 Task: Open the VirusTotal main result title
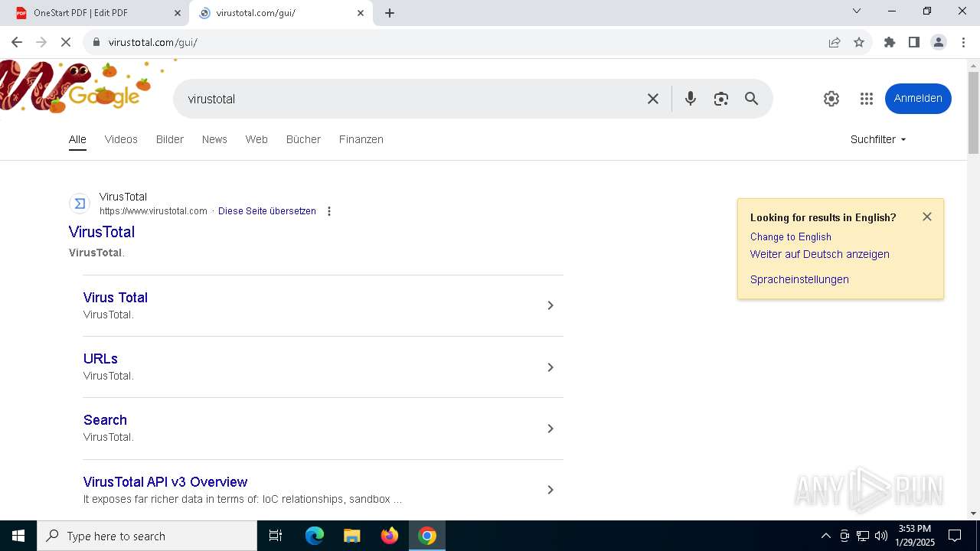(x=102, y=232)
